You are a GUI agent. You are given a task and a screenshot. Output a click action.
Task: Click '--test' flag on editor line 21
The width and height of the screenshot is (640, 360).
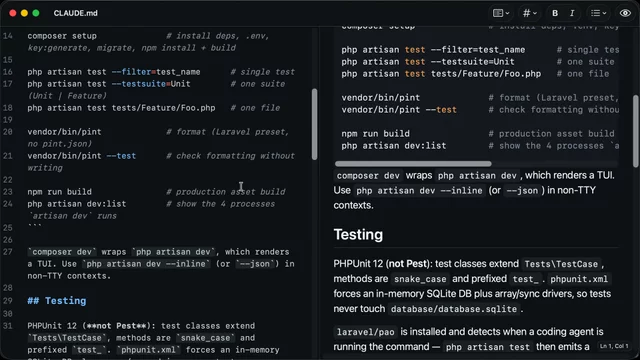(121, 156)
